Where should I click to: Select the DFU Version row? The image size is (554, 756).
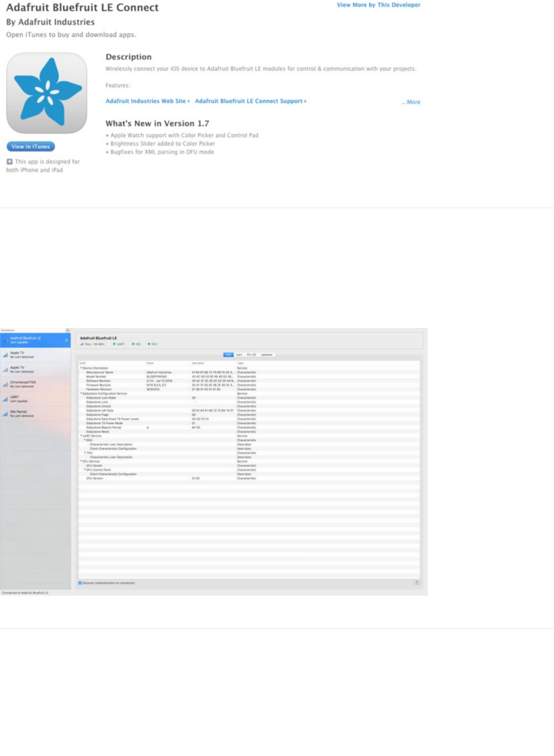[249, 478]
